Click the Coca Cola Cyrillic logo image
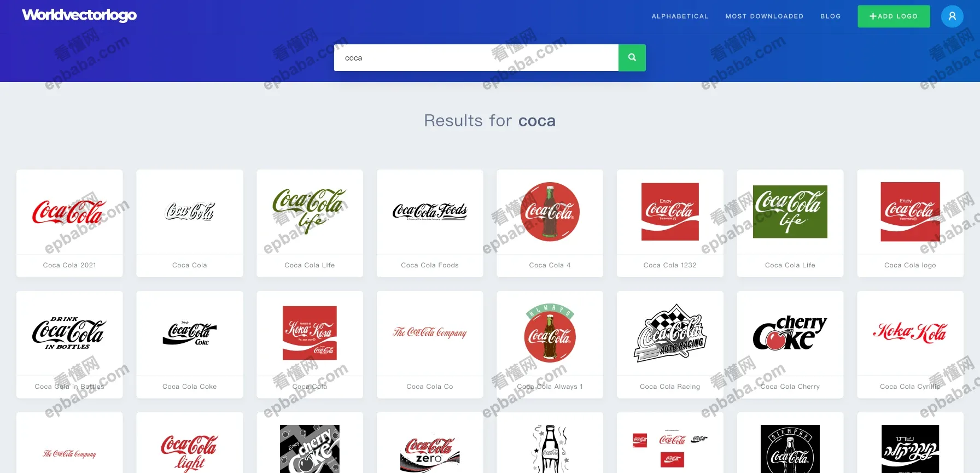Screen dimensions: 980x473 [910, 334]
